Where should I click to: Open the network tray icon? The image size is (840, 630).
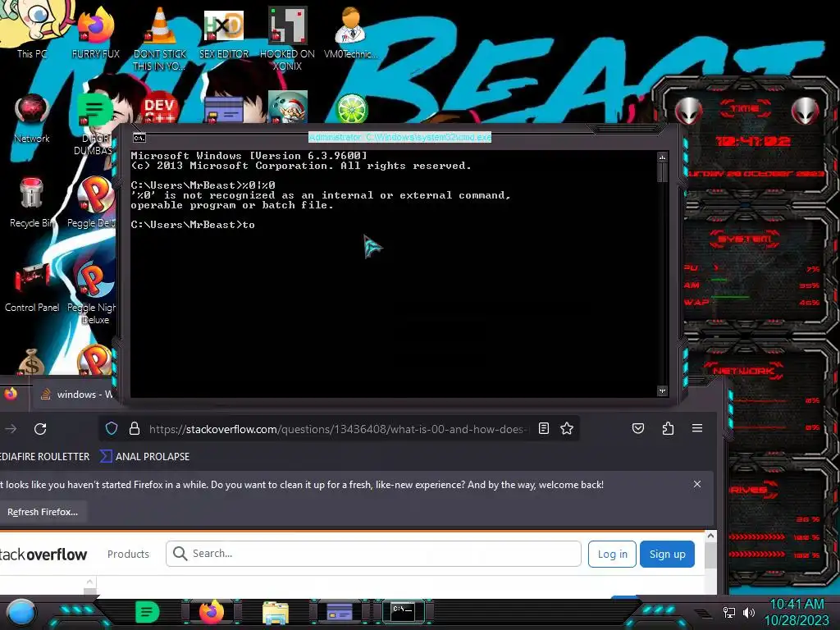pos(729,612)
